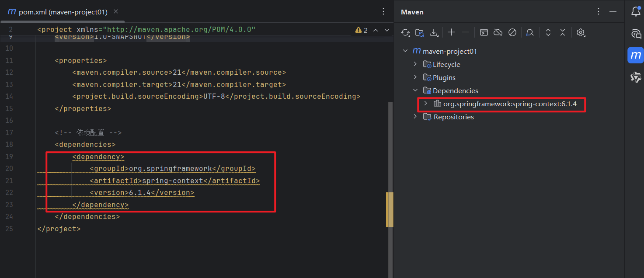Image resolution: width=644 pixels, height=278 pixels.
Task: Click line number 25 in gutter
Action: (x=9, y=229)
